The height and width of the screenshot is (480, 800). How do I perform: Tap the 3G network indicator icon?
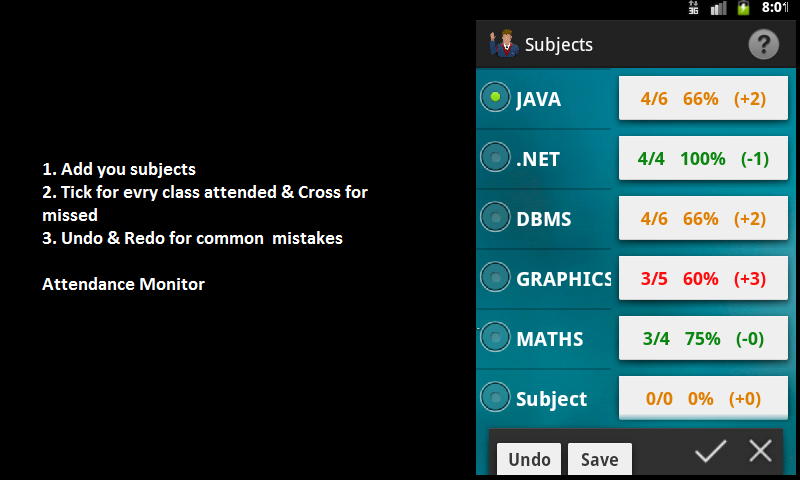coord(693,8)
